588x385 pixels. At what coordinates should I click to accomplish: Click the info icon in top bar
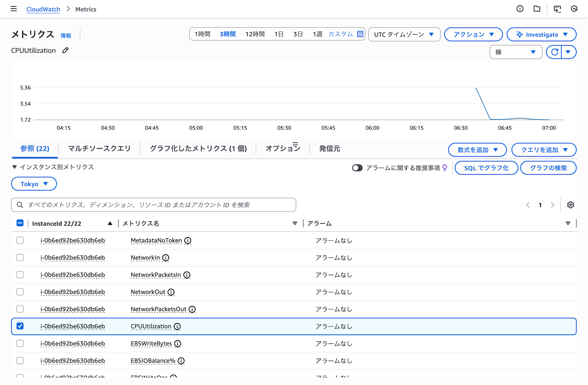coord(520,9)
